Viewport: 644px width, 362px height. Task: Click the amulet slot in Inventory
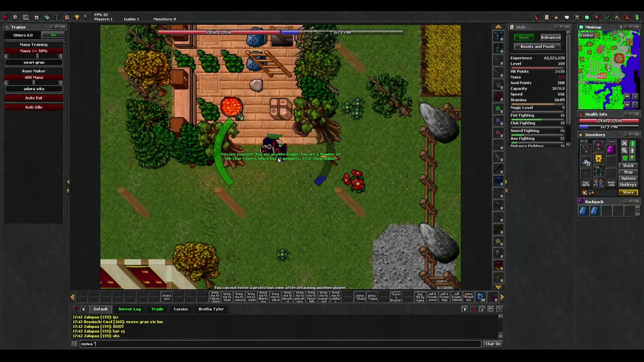(x=586, y=149)
